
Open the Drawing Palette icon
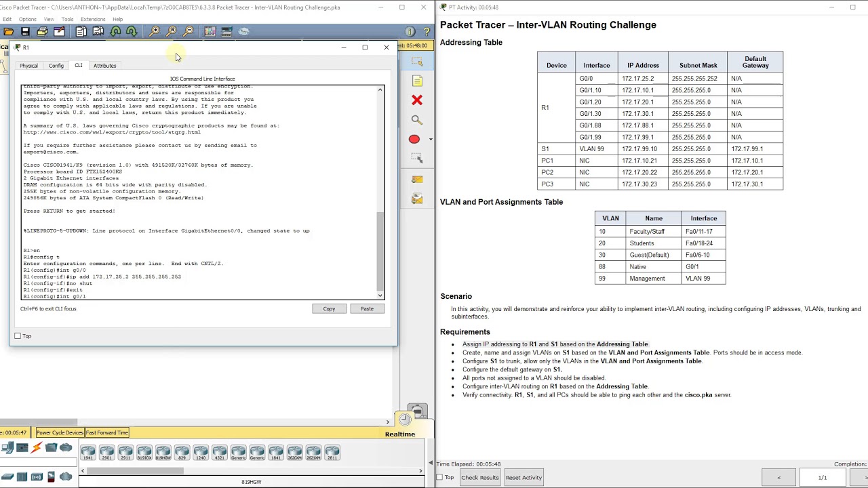point(210,31)
